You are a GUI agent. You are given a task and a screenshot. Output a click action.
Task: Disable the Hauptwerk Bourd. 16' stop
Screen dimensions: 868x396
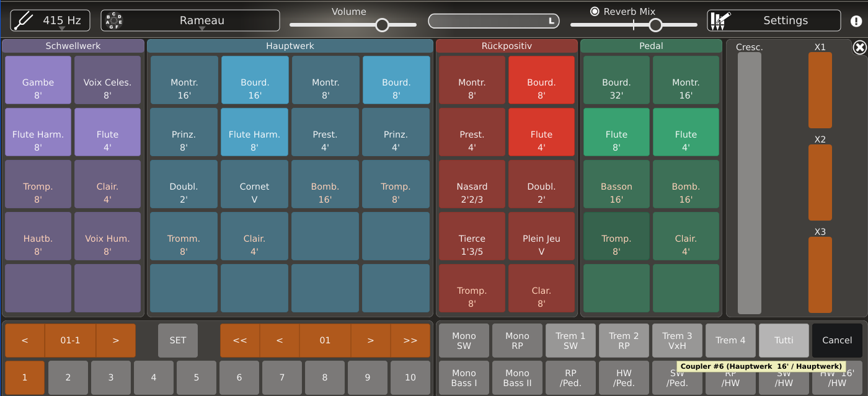(x=255, y=88)
